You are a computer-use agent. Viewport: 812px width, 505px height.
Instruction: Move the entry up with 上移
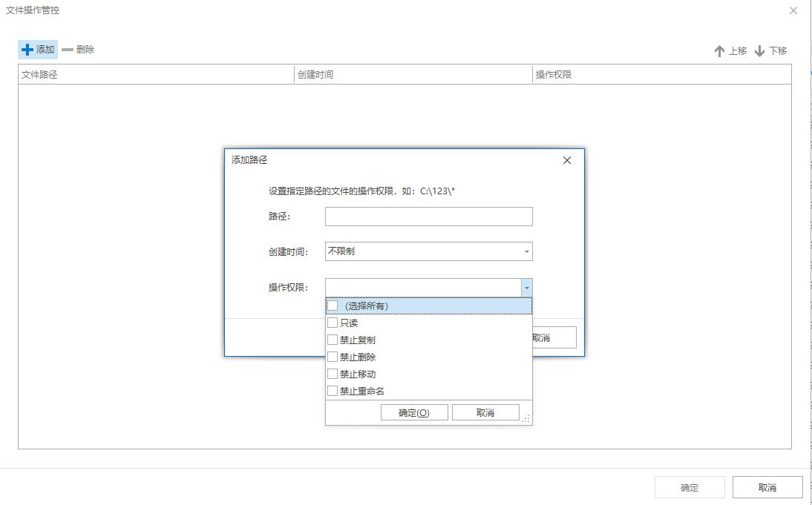pos(730,50)
